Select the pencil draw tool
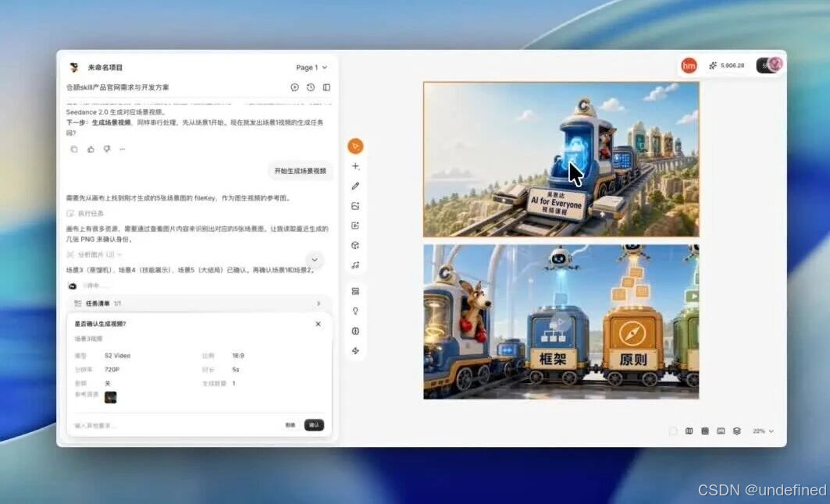The width and height of the screenshot is (830, 504). click(x=356, y=186)
